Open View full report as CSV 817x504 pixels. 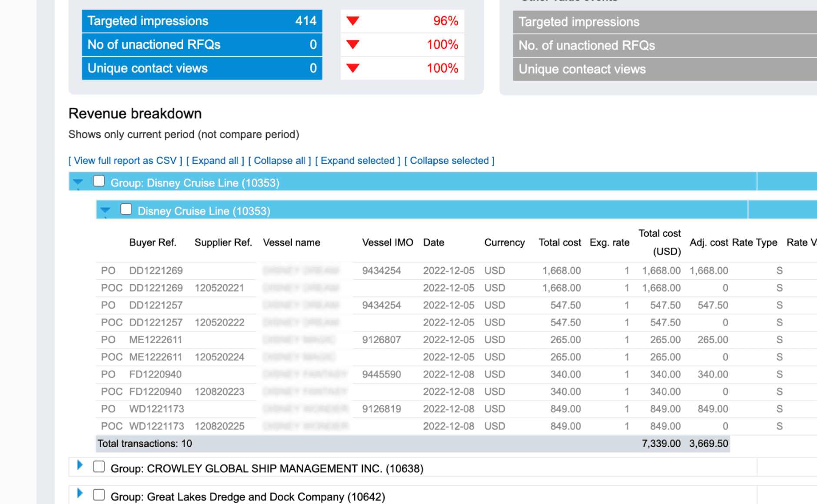click(x=125, y=161)
